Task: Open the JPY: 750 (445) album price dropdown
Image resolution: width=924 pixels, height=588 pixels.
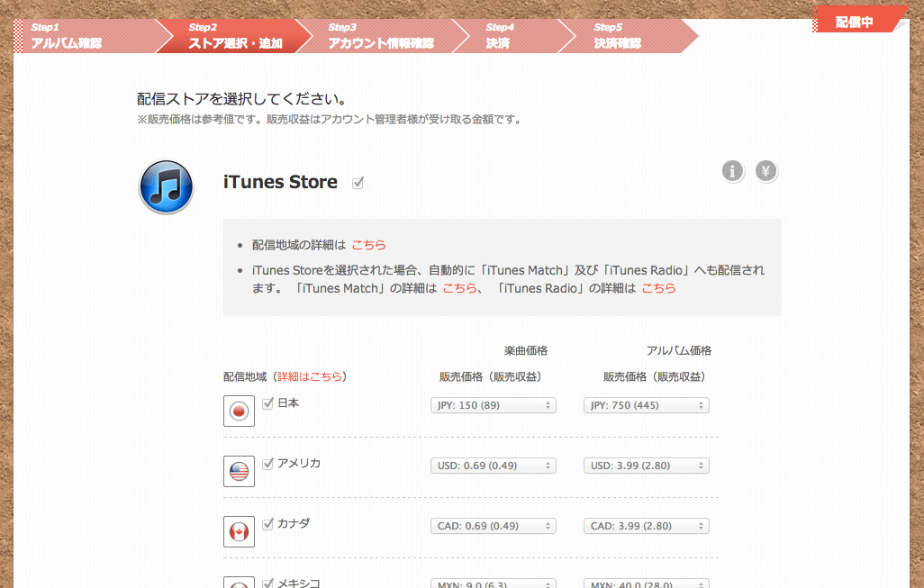Action: tap(647, 405)
